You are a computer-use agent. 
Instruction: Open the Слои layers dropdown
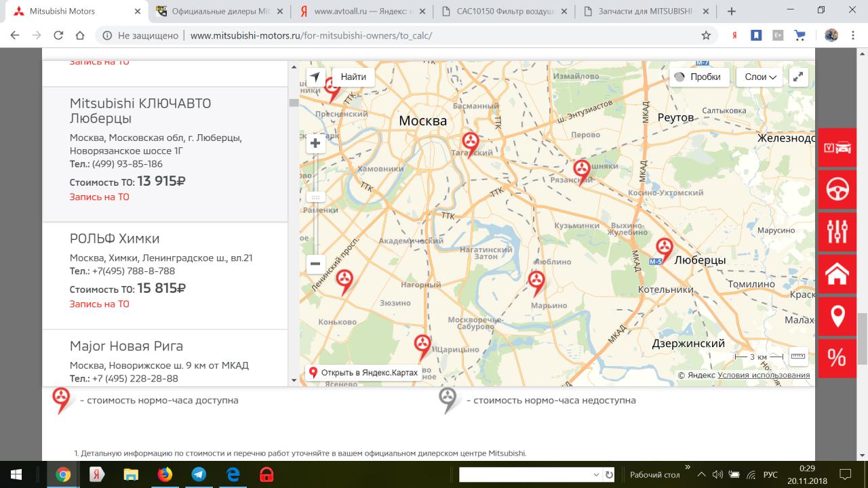(759, 77)
